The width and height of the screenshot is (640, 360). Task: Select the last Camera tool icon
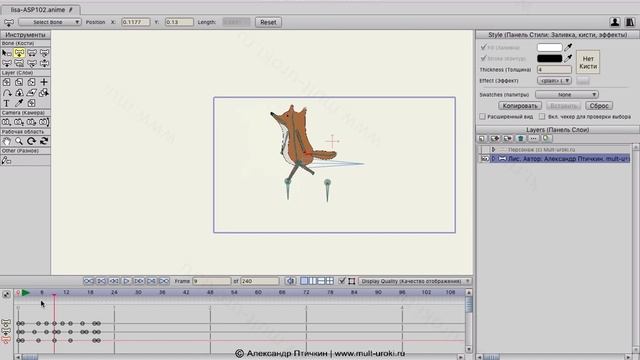tap(44, 122)
